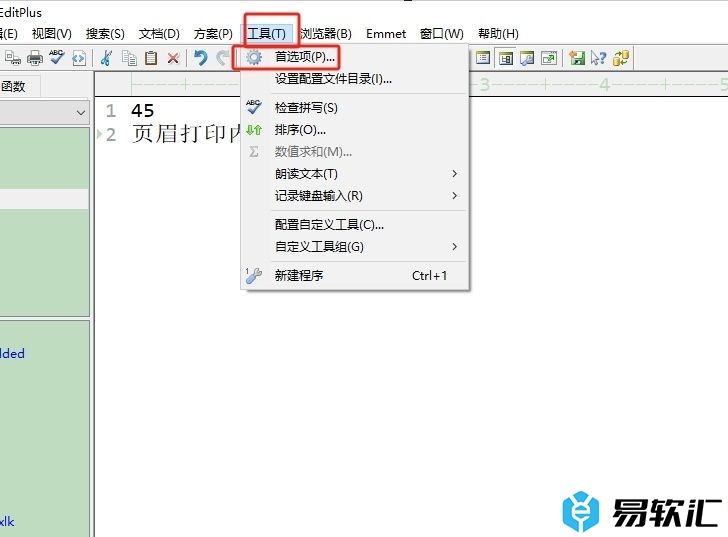Viewport: 728px width, 537px height.
Task: Click the full screen expand icon
Action: coord(549,58)
